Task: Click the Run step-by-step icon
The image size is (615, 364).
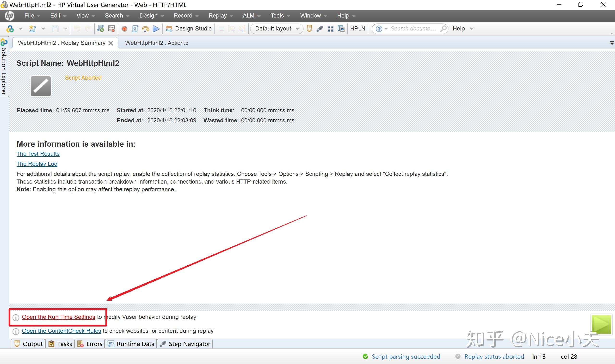Action: [146, 29]
